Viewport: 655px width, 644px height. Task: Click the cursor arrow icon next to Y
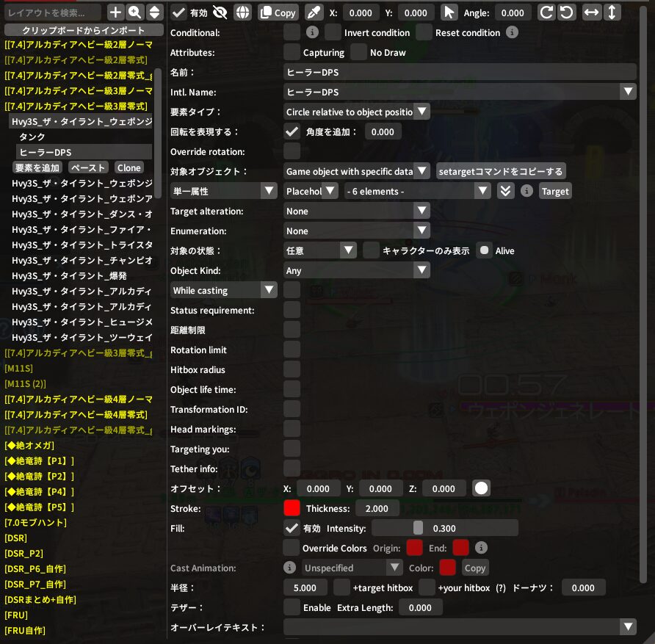point(449,12)
